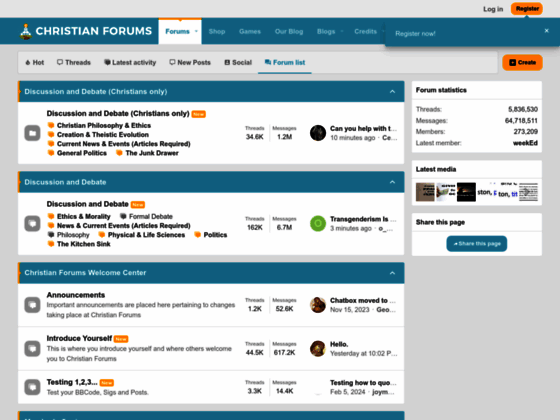This screenshot has height=420, width=560.
Task: Collapse Discussion and Debate (Christians only) category
Action: (x=392, y=92)
